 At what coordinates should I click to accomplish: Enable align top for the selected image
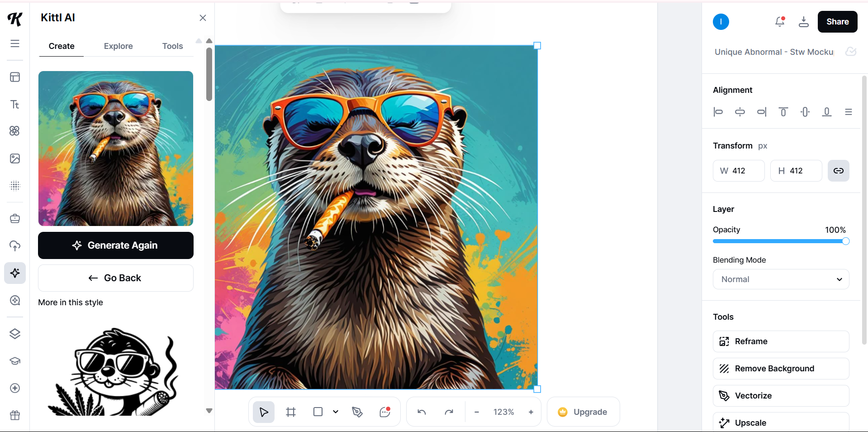pos(783,112)
